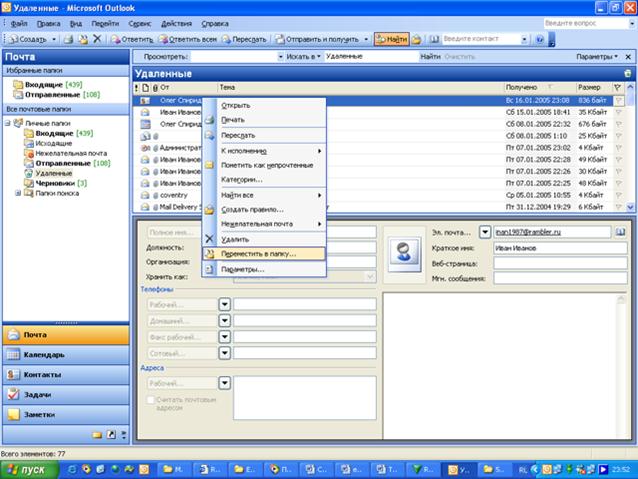
Task: Choose Переместить в папку... entry
Action: coord(264,254)
